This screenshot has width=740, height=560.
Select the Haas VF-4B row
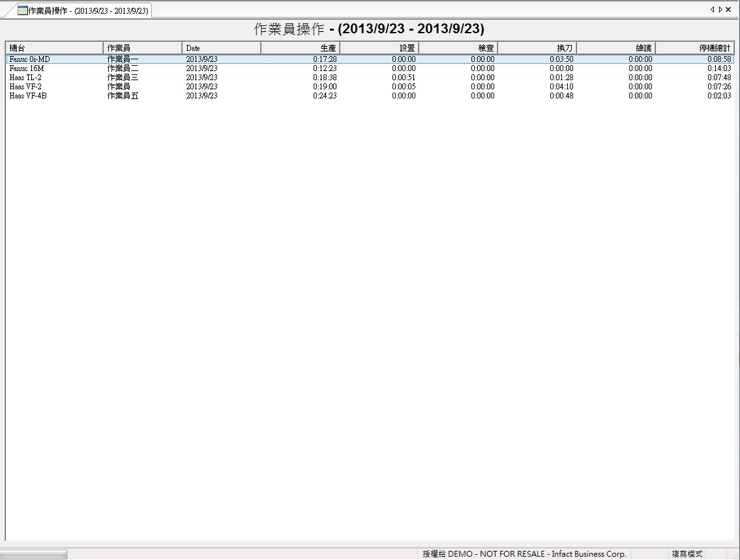(x=370, y=96)
